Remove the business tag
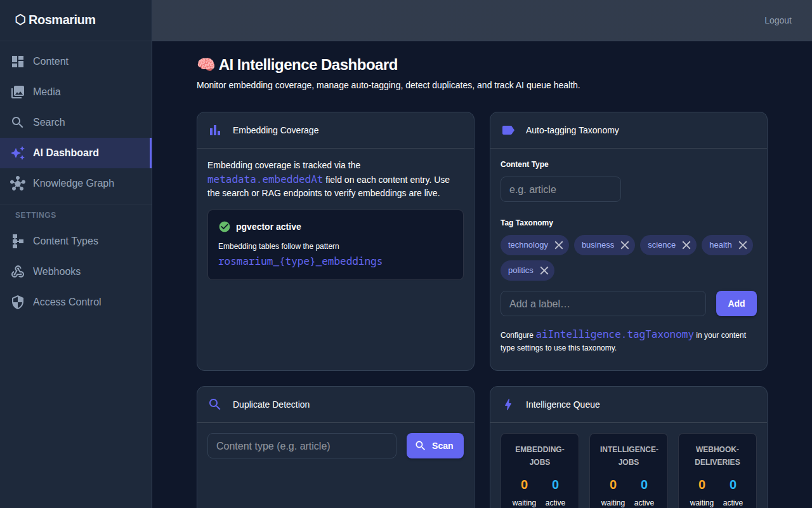812x508 pixels. 625,245
